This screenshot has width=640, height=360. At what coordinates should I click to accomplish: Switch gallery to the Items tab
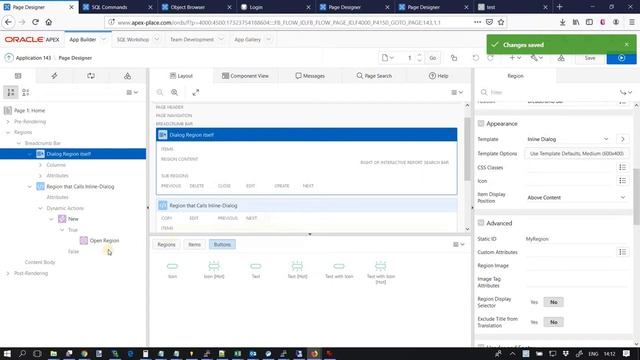pos(194,244)
